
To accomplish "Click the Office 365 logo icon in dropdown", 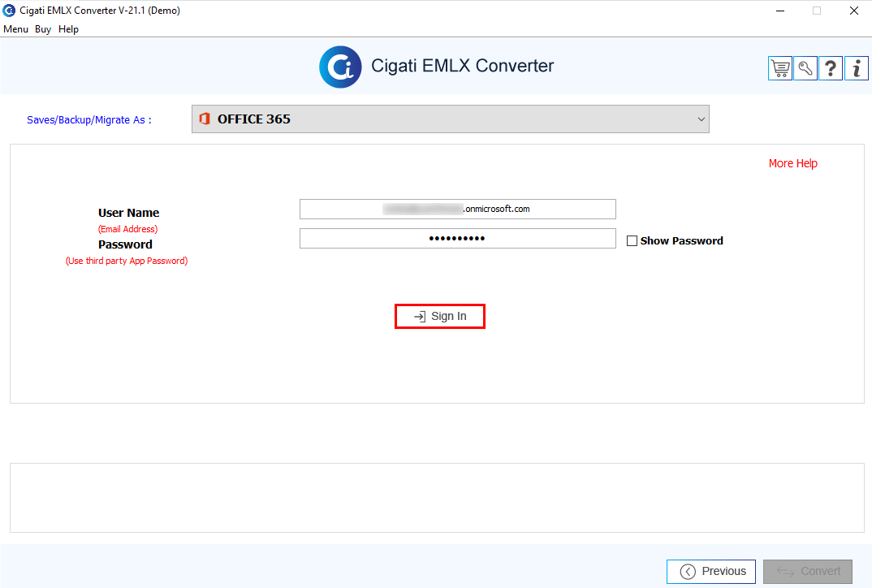I will click(x=205, y=119).
